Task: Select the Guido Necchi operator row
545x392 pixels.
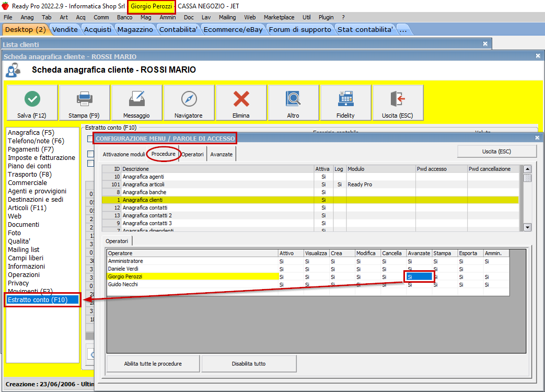Action: click(x=308, y=284)
